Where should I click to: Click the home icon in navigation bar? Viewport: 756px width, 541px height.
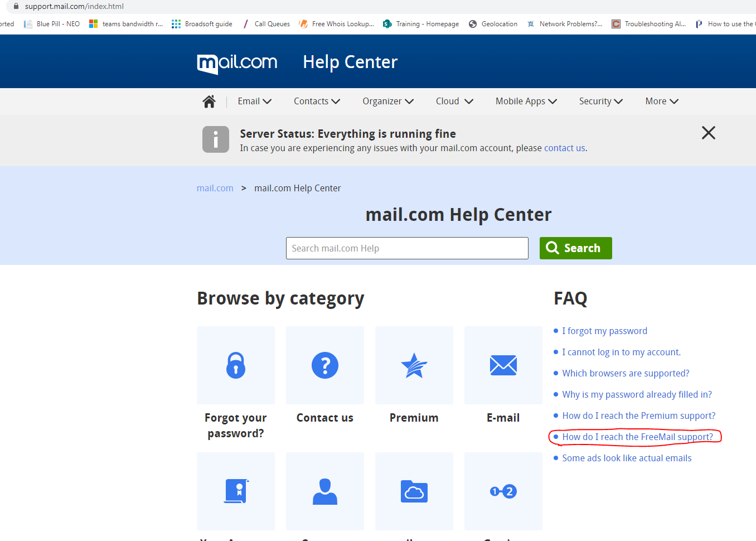[209, 102]
